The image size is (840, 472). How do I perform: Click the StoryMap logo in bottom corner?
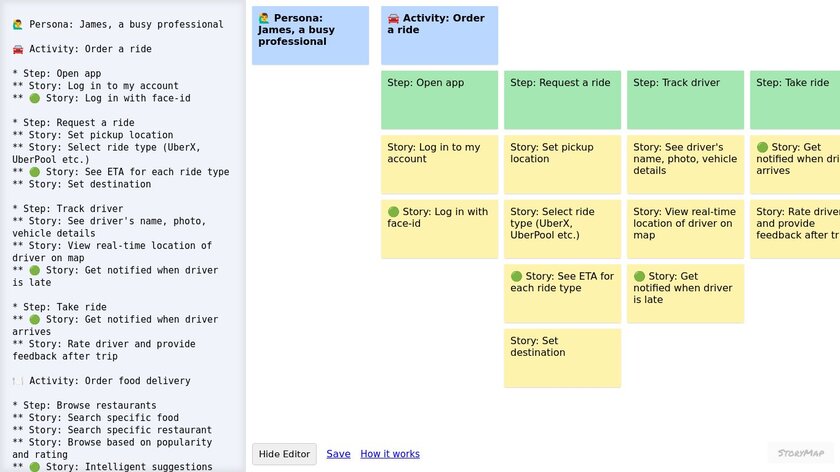(800, 453)
